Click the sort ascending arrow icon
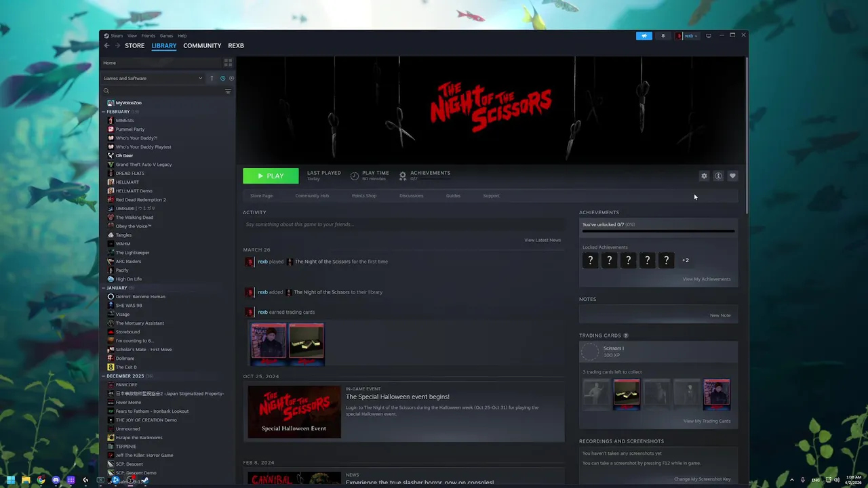The width and height of the screenshot is (868, 488). tap(212, 78)
